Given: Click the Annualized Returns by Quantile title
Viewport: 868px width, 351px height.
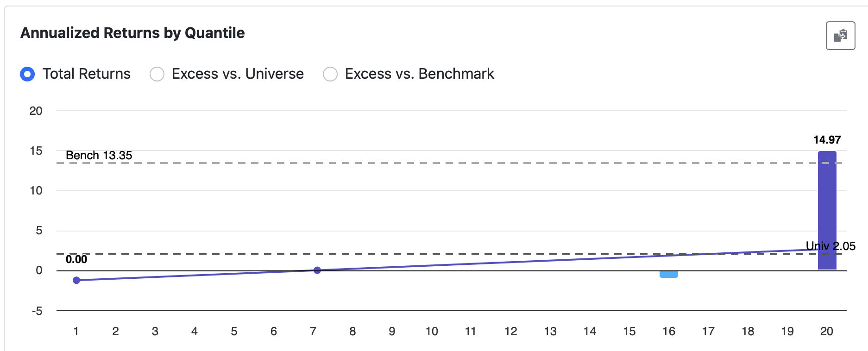Looking at the screenshot, I should coord(132,33).
